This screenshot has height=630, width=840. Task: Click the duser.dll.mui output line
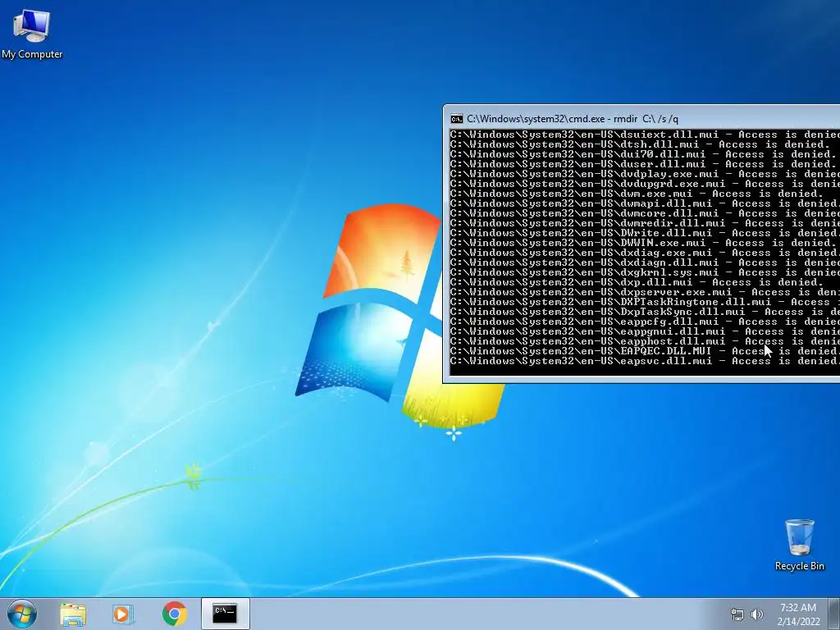pyautogui.click(x=643, y=164)
